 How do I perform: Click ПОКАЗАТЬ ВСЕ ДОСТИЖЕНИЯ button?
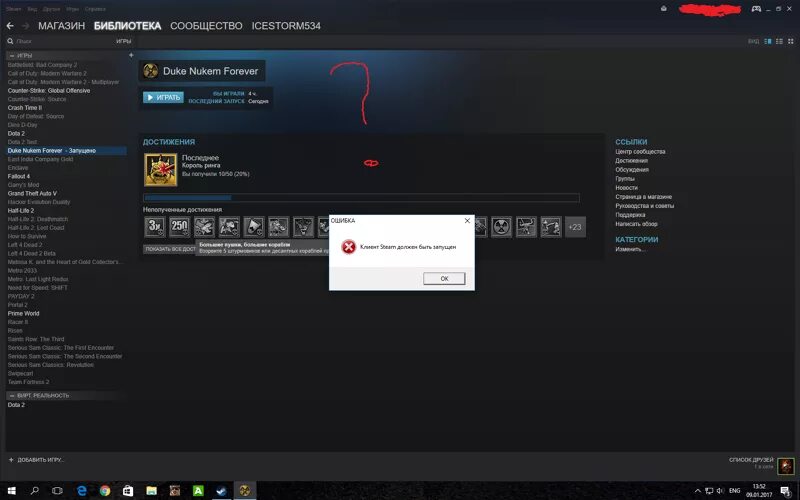coord(170,249)
